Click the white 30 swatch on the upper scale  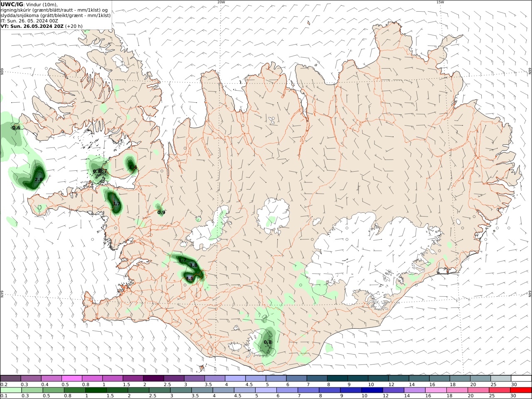(x=521, y=378)
